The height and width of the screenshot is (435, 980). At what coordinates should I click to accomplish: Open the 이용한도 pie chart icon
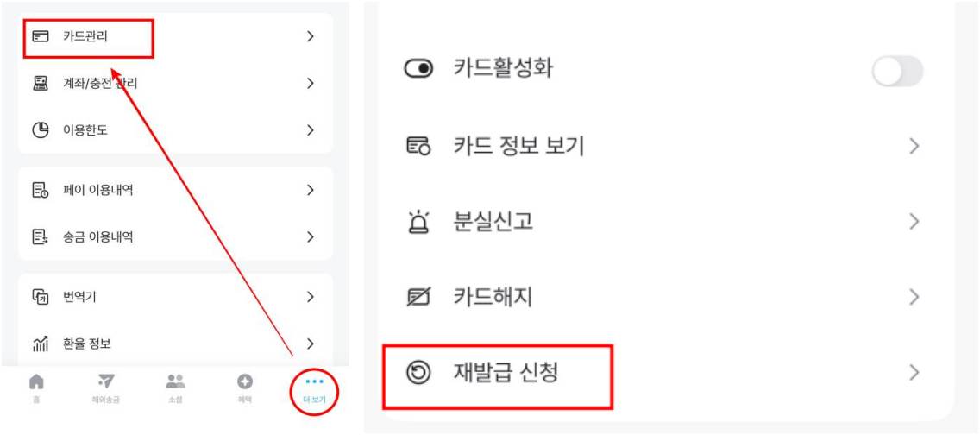tap(41, 130)
